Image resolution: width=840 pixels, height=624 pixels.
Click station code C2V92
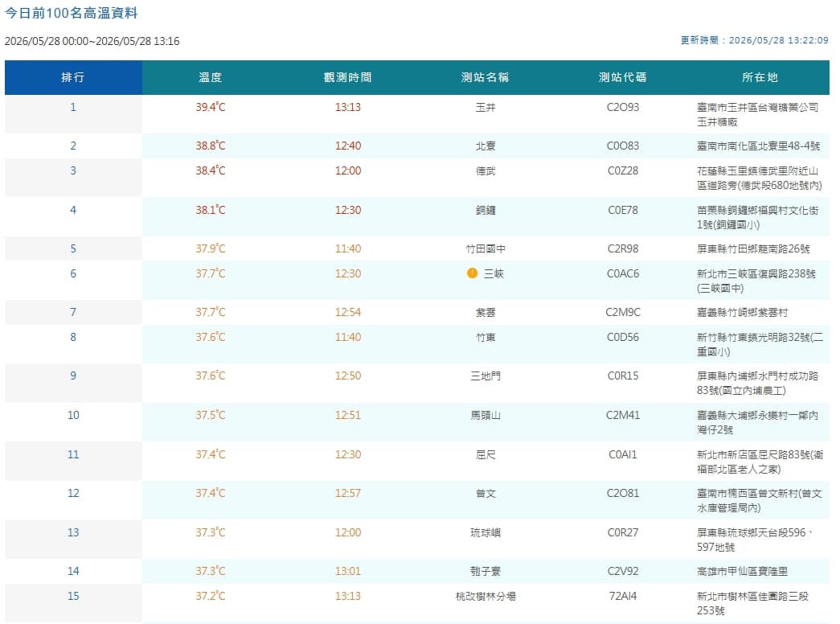coord(622,572)
